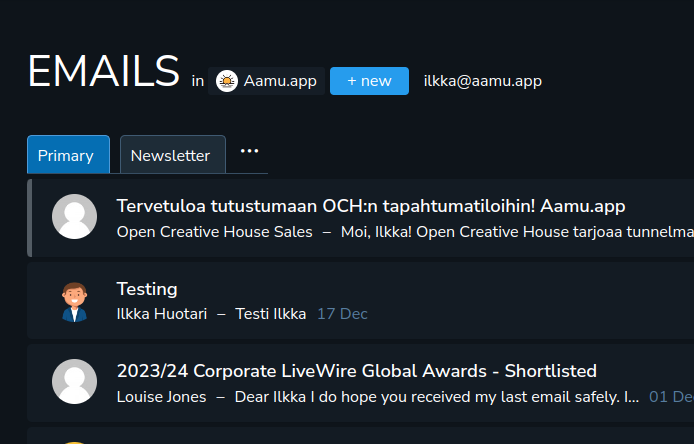This screenshot has height=444, width=694.
Task: Click the Ilkka Huotari sender name
Action: point(162,314)
